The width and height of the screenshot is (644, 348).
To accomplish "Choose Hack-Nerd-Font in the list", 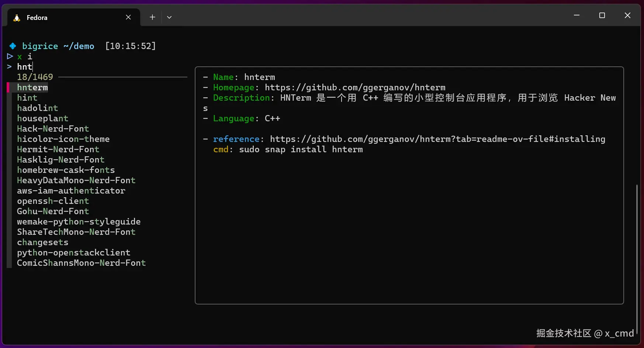I will [53, 129].
